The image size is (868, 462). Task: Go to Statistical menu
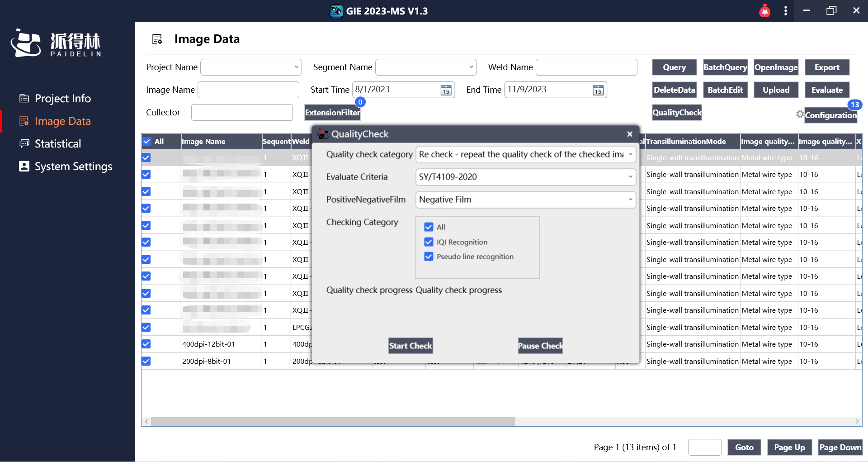click(58, 143)
